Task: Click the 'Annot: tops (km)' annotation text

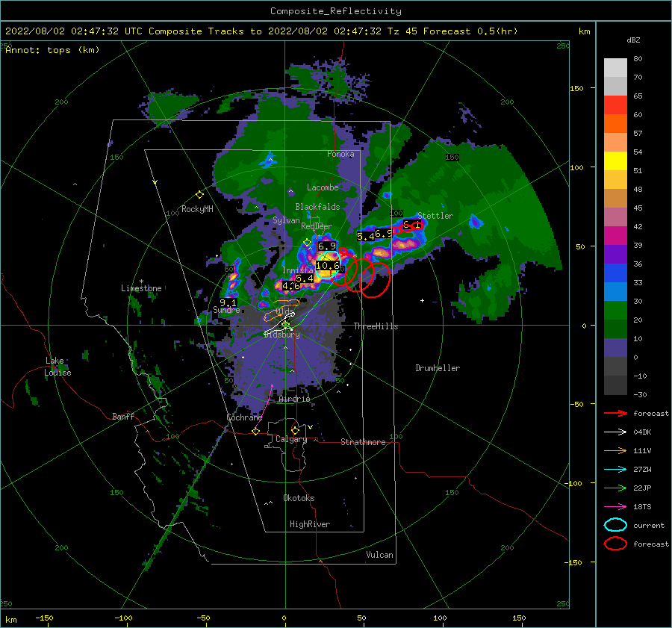Action: tap(52, 50)
